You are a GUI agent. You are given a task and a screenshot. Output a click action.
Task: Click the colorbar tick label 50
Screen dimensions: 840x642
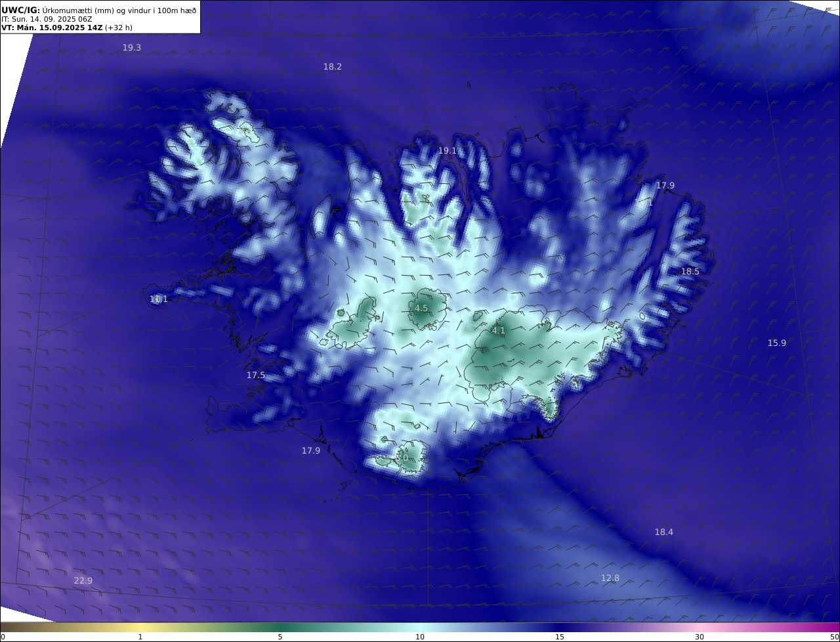point(835,637)
